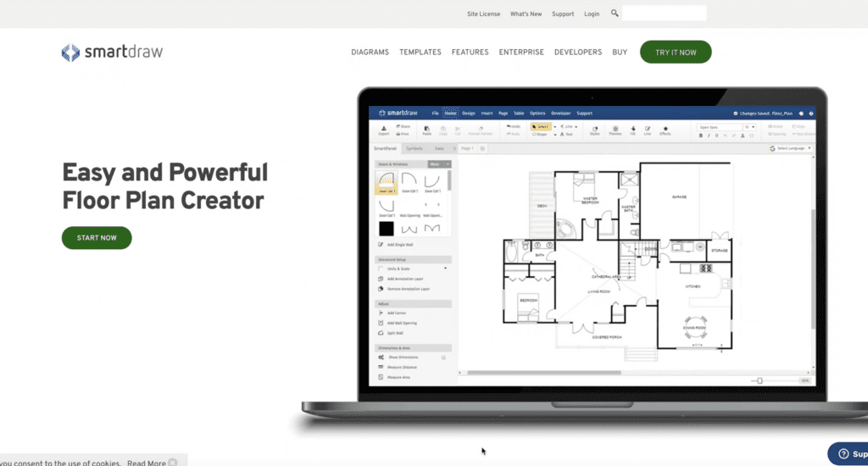Image resolution: width=868 pixels, height=466 pixels.
Task: Open the Select Language dropdown
Action: pyautogui.click(x=790, y=148)
